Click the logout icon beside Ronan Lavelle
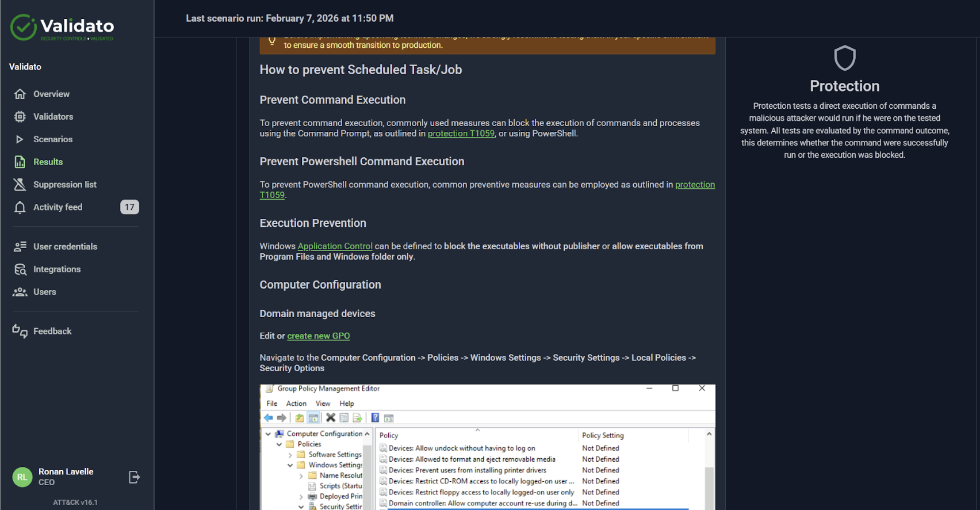The width and height of the screenshot is (980, 510). click(x=134, y=477)
